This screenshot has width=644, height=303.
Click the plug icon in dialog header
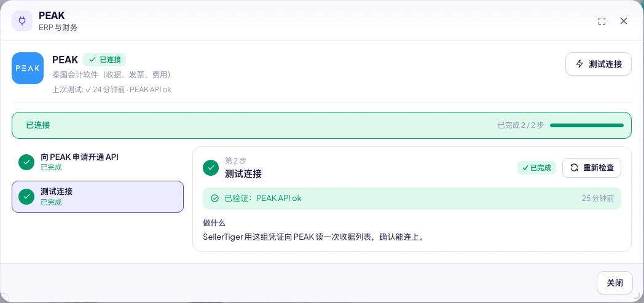point(22,21)
